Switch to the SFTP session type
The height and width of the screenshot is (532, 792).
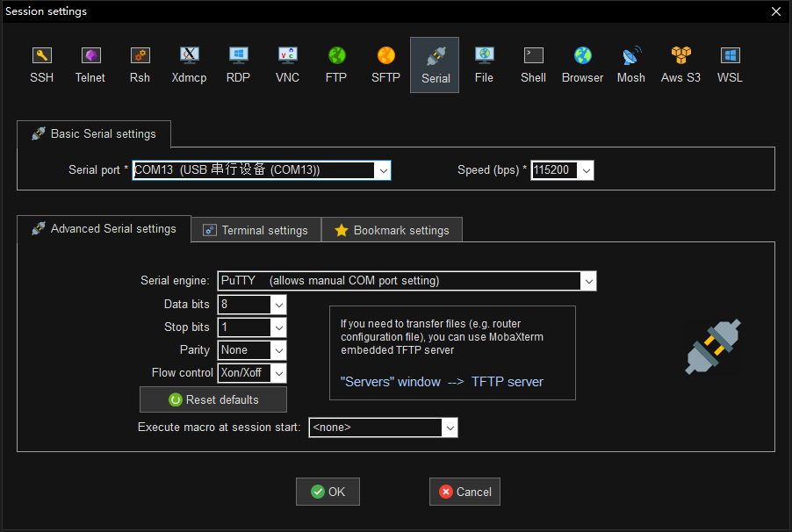click(x=385, y=65)
